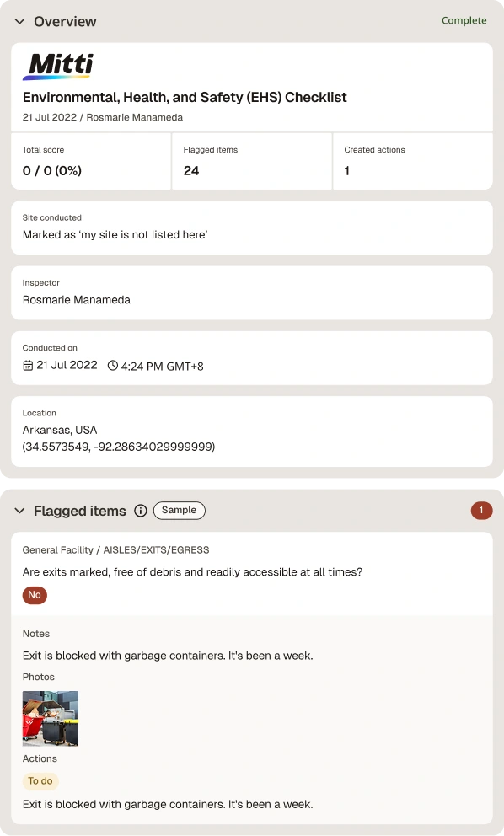Click the red No response badge
Viewport: 504px width, 836px height.
[35, 595]
